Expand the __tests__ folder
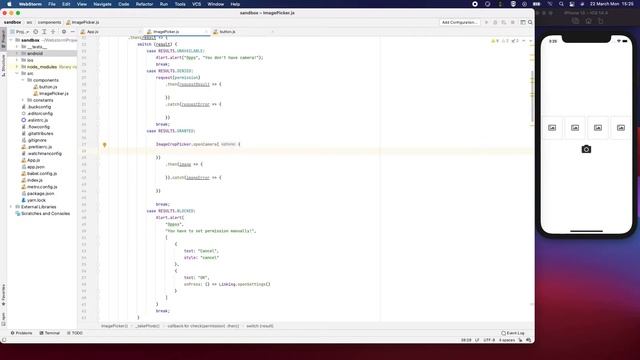The image size is (640, 360). coord(17,47)
